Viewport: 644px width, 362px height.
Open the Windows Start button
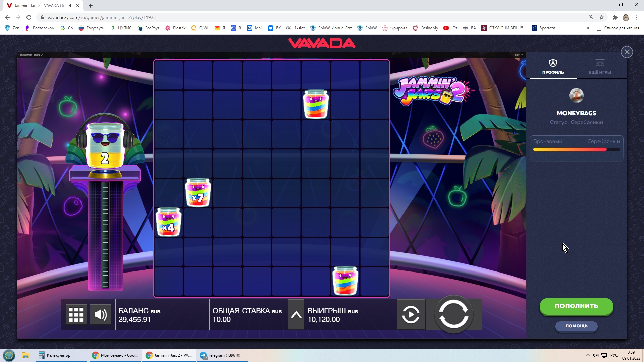click(9, 355)
